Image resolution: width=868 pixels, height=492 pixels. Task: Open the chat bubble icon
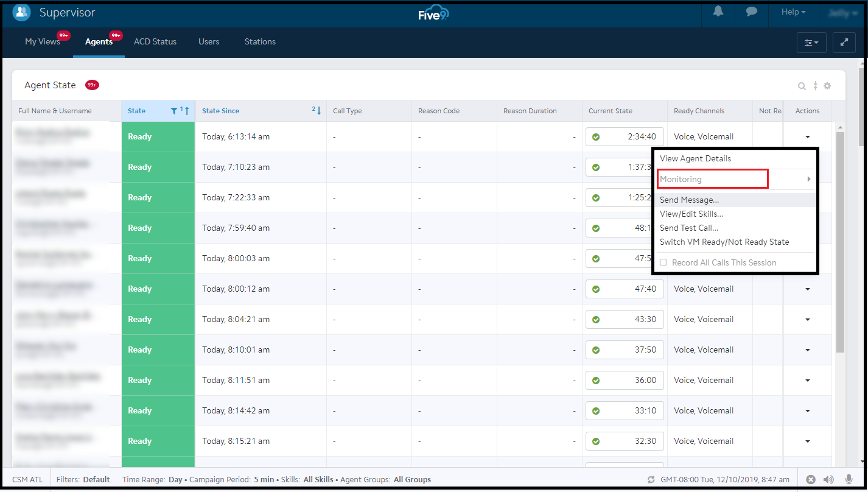(x=752, y=12)
